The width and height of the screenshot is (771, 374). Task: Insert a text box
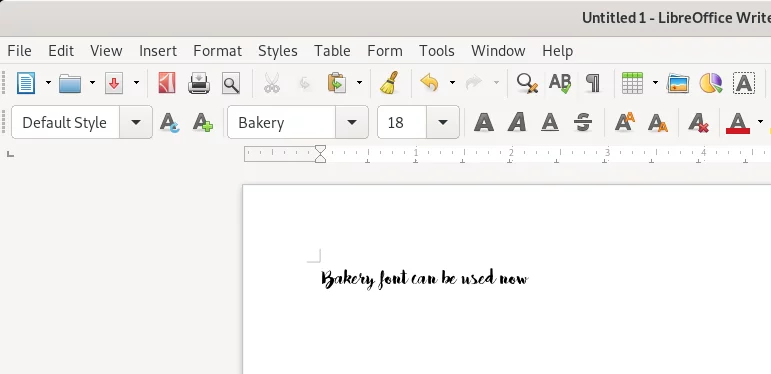pyautogui.click(x=744, y=83)
